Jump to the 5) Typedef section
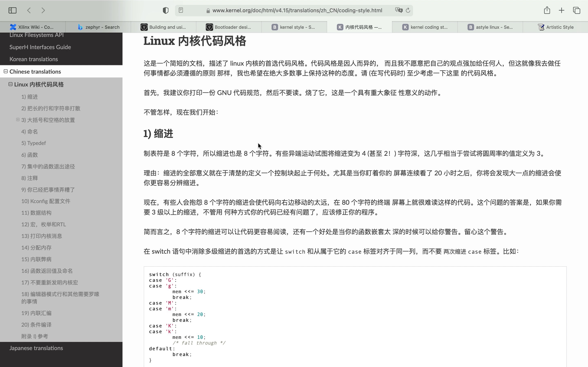 tap(33, 143)
